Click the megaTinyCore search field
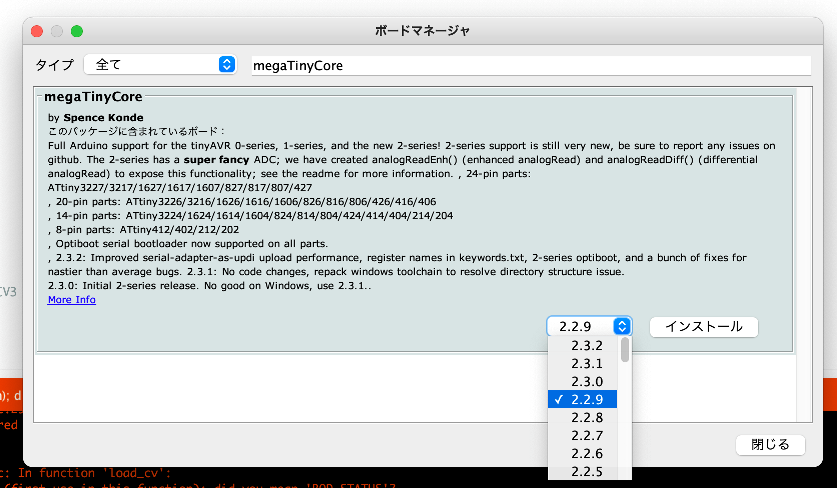The height and width of the screenshot is (488, 837). pos(530,66)
